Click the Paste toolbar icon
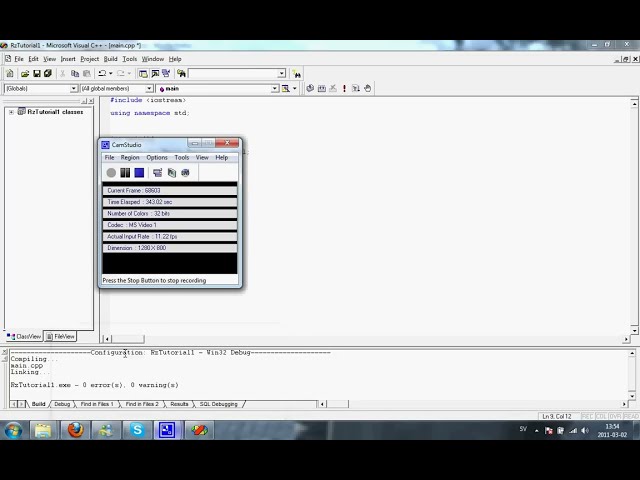The height and width of the screenshot is (480, 640). [x=87, y=73]
